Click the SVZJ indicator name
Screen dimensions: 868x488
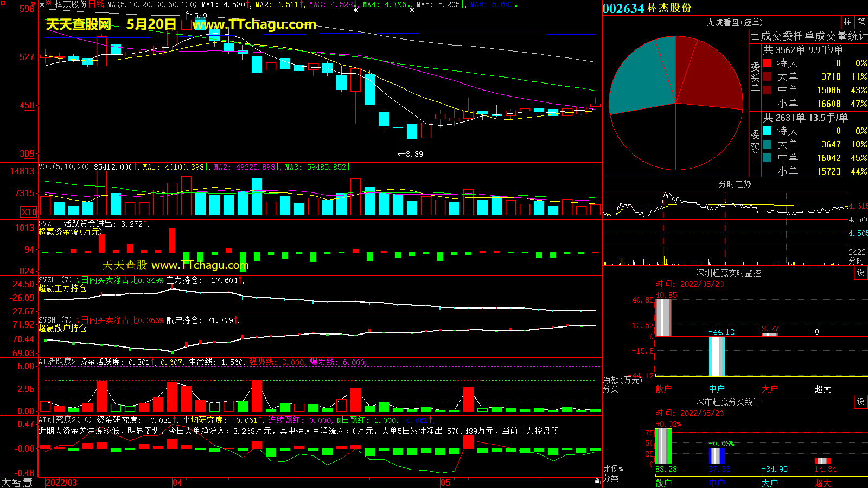click(x=47, y=223)
